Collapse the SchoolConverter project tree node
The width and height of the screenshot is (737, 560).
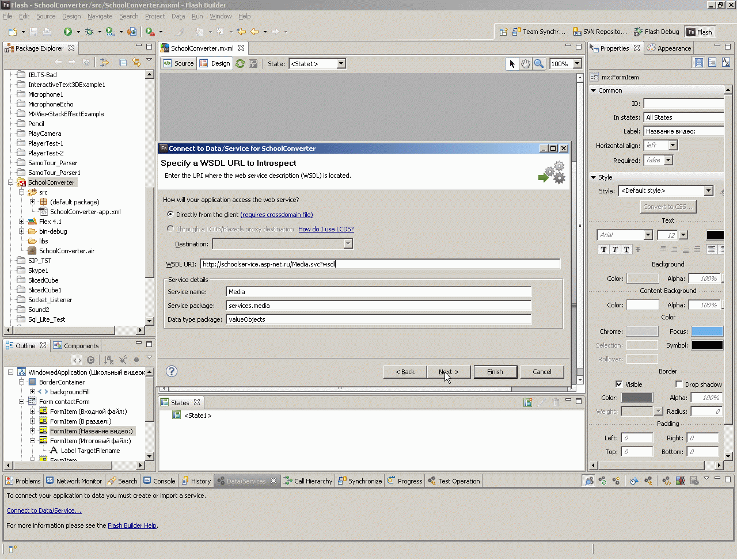click(10, 182)
